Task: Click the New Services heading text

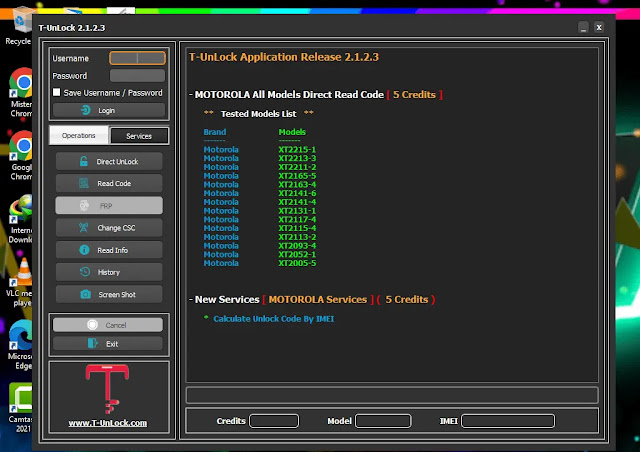Action: tap(227, 300)
